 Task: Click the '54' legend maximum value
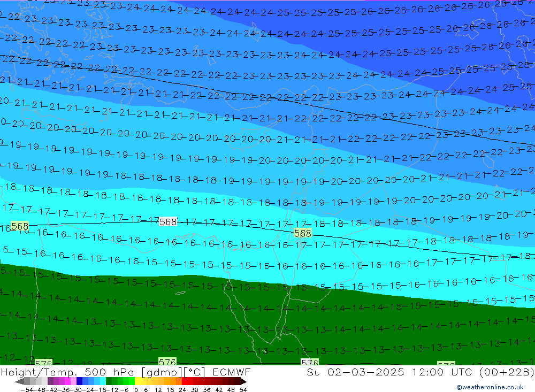pyautogui.click(x=243, y=390)
